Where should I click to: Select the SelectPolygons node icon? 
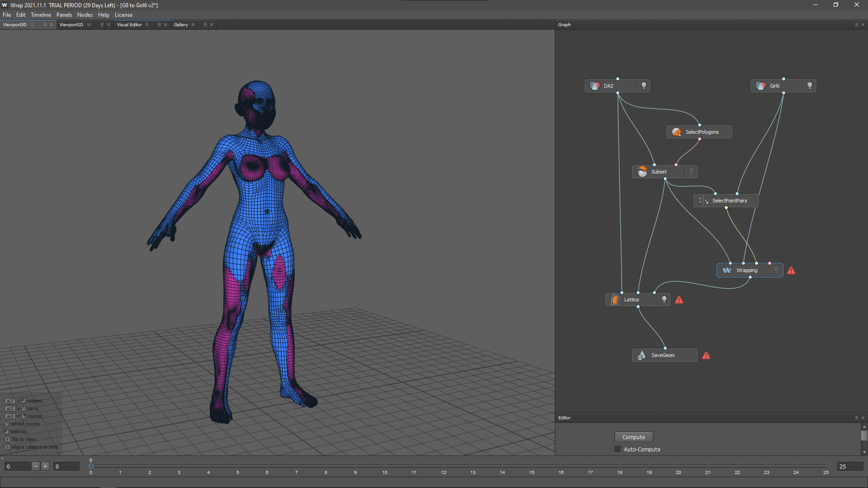(x=677, y=132)
